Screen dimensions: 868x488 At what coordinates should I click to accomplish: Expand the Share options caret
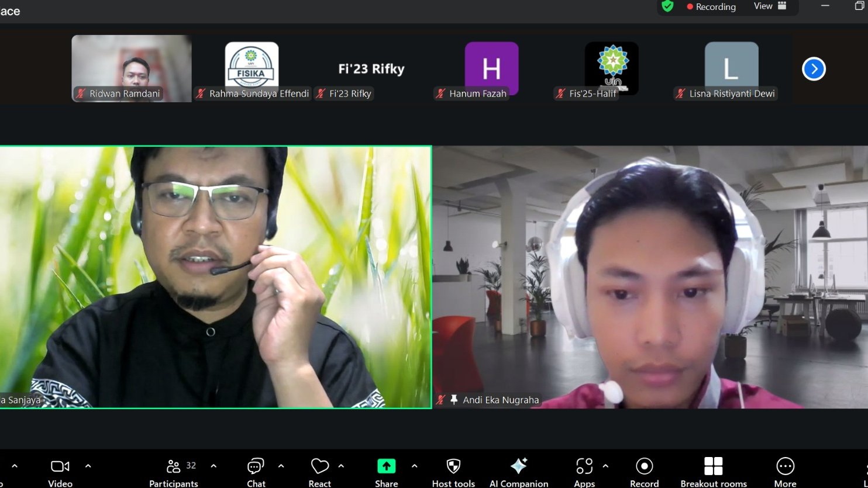coord(415,466)
